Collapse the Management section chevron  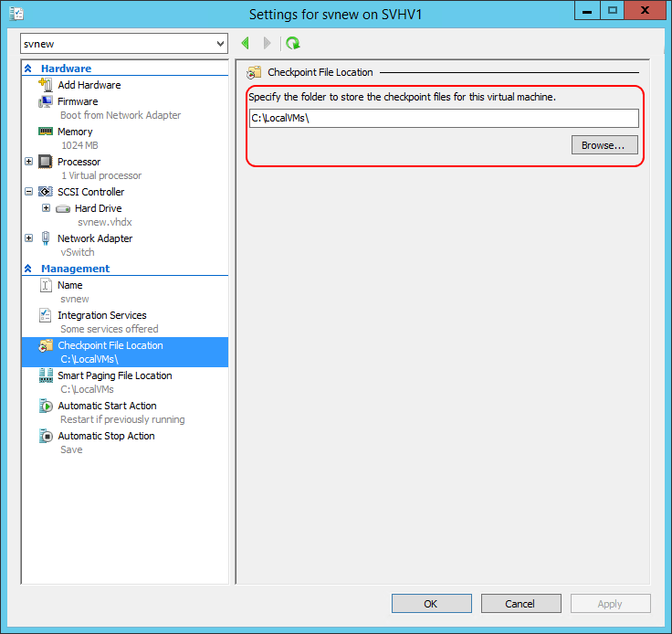[28, 269]
